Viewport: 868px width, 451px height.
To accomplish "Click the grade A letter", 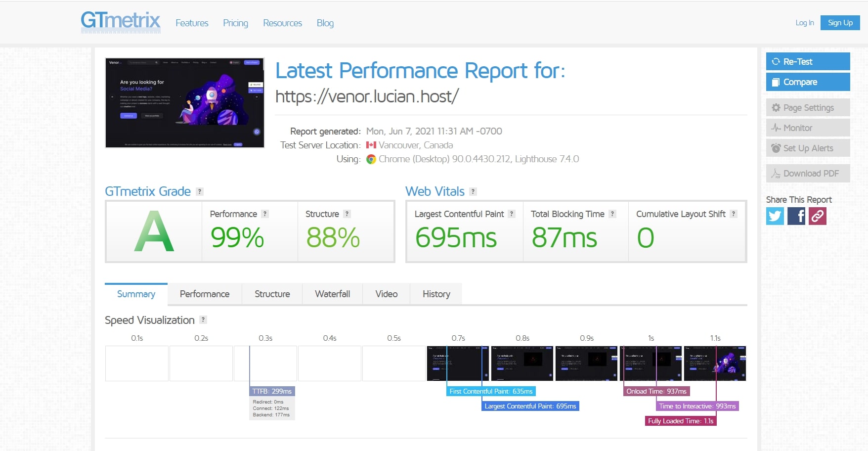I will coord(154,231).
